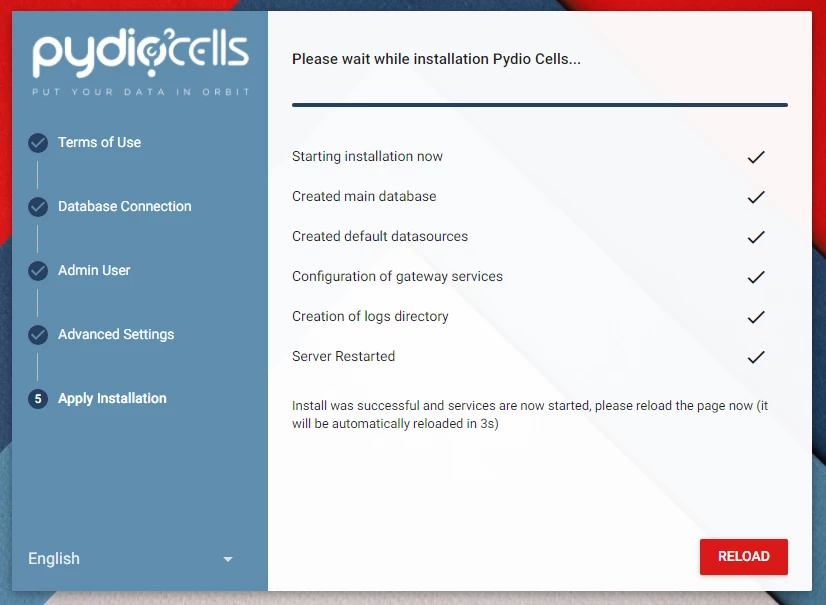Click the checkmark beside Starting installation now
Screen dimensions: 826x605
point(756,157)
